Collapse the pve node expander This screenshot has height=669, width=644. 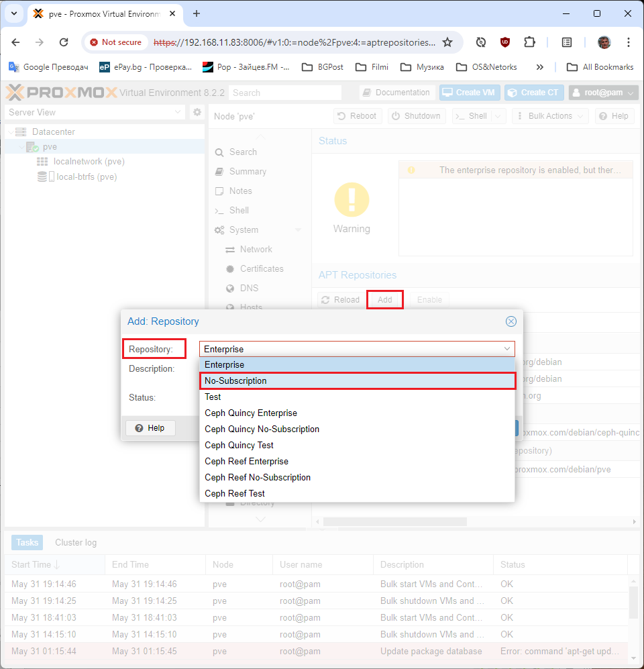click(21, 147)
